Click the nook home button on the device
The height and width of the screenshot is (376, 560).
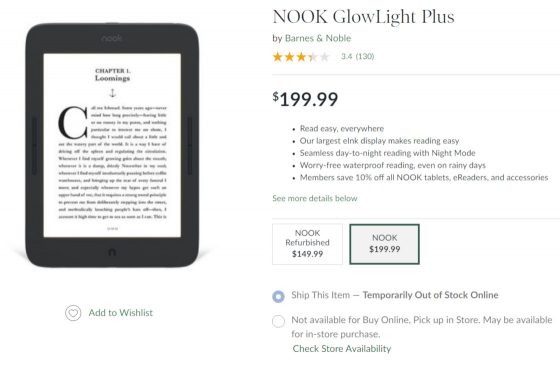tap(112, 252)
